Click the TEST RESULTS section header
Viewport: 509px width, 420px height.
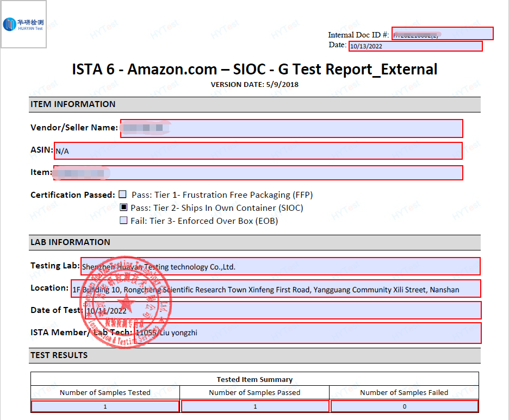[59, 355]
